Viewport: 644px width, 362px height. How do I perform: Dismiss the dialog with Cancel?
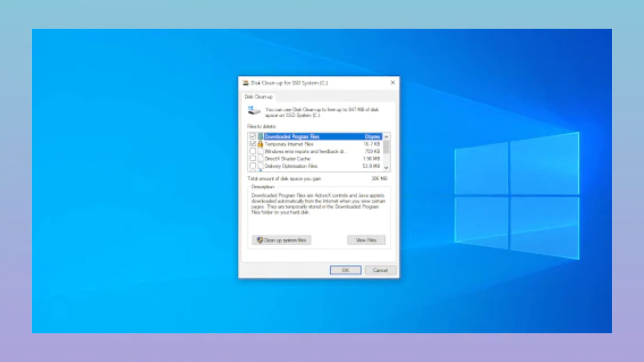click(380, 270)
